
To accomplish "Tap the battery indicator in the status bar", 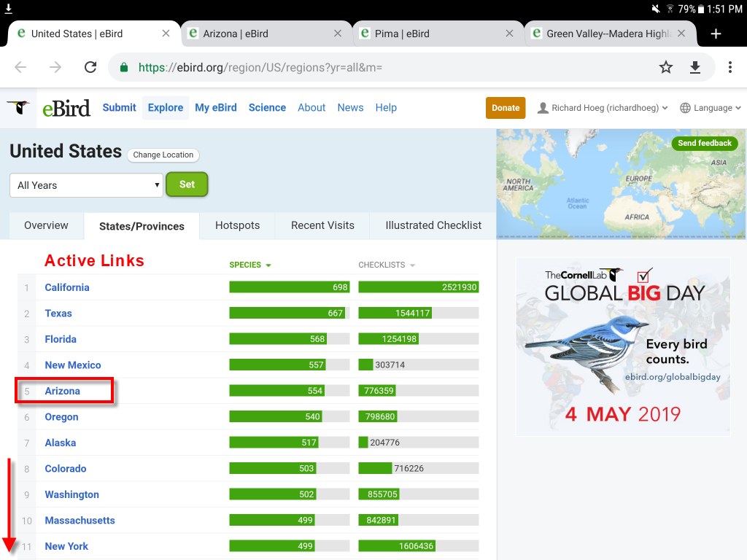I will [701, 9].
